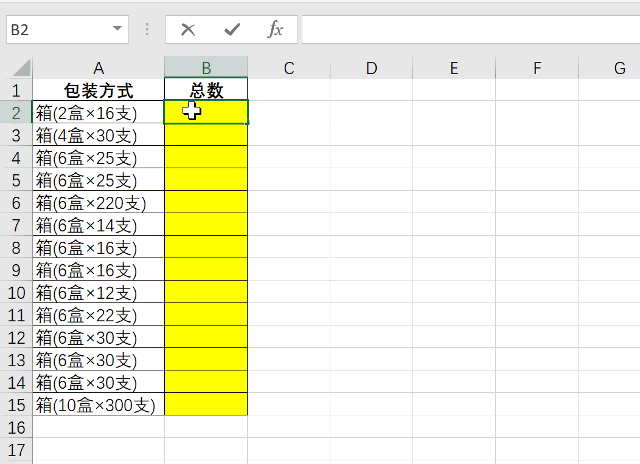640x464 pixels.
Task: Select all cells via corner triangle
Action: click(x=22, y=68)
